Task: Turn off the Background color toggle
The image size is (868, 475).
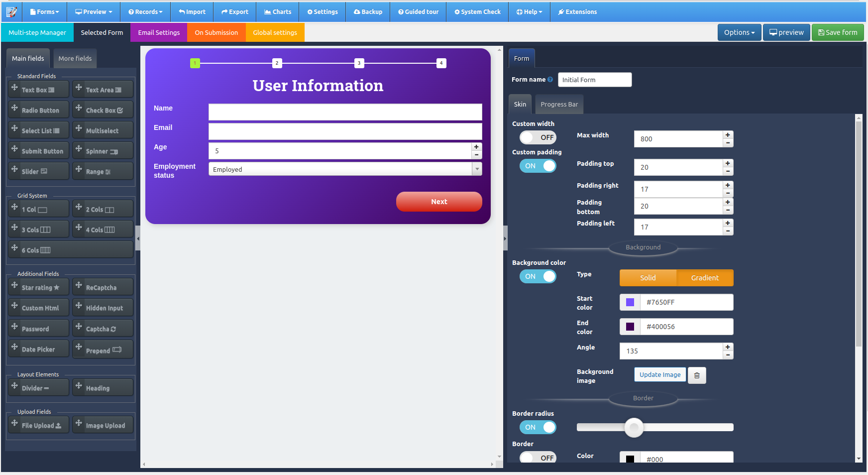Action: click(x=538, y=276)
